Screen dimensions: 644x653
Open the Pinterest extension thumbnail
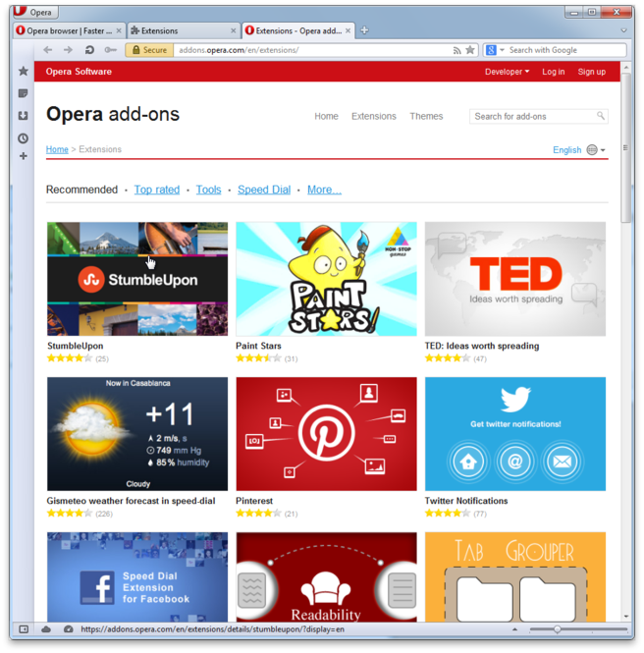pyautogui.click(x=326, y=434)
